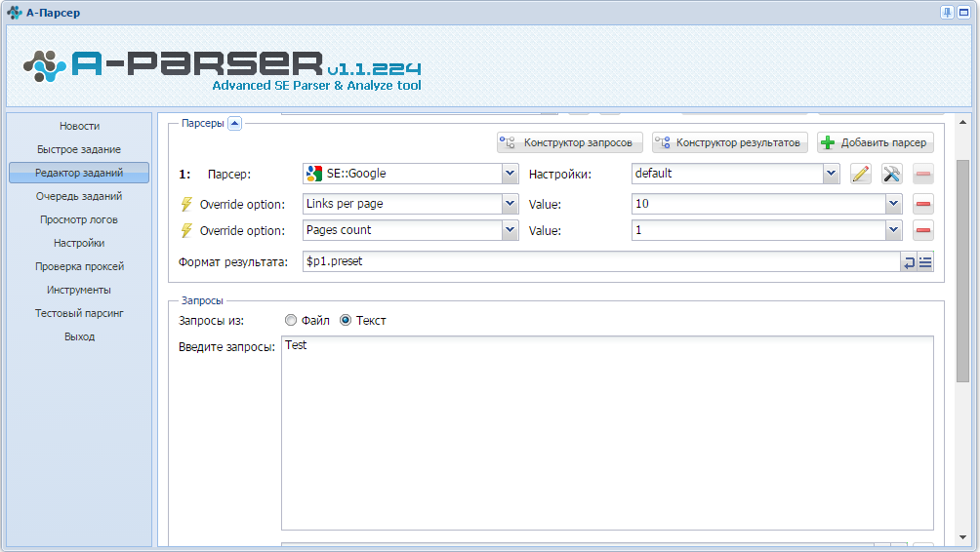
Task: Select Файл radio button
Action: [x=291, y=320]
